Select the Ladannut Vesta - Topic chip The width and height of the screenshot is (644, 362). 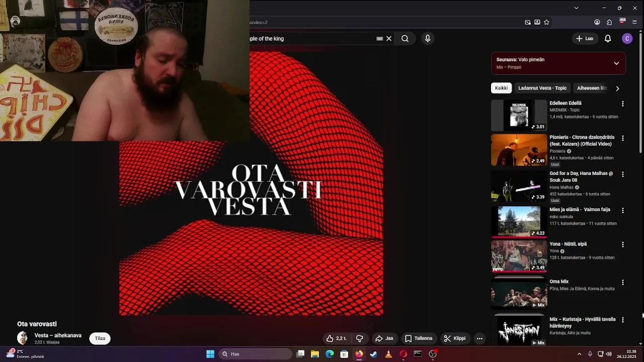542,88
